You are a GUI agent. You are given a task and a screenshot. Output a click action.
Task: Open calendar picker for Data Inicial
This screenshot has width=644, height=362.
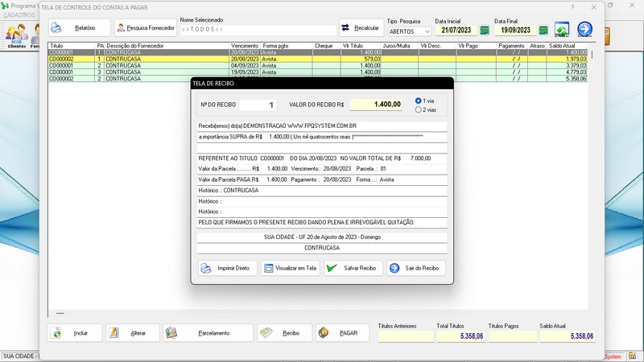click(485, 31)
